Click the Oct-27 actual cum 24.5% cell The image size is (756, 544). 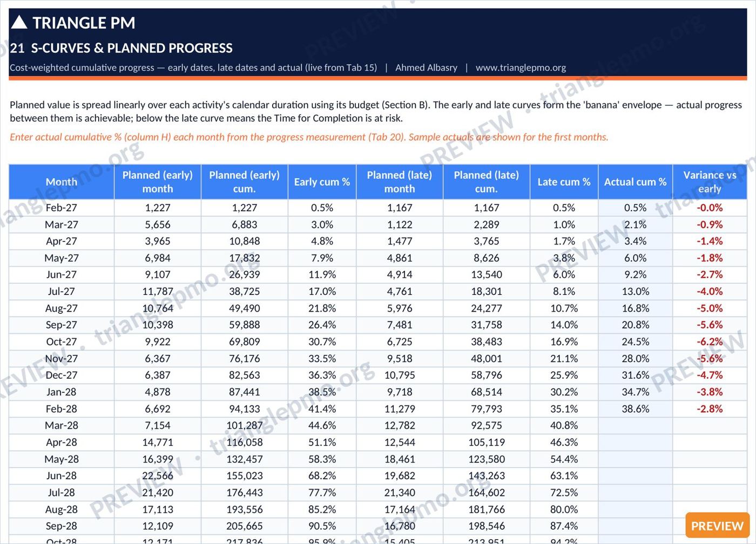pyautogui.click(x=635, y=342)
